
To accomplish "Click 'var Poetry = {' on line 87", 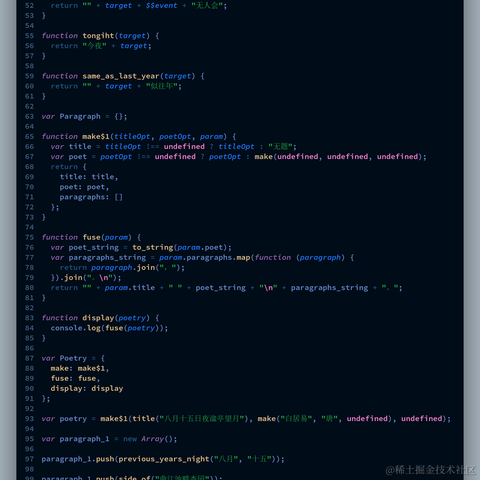I will coord(73,358).
